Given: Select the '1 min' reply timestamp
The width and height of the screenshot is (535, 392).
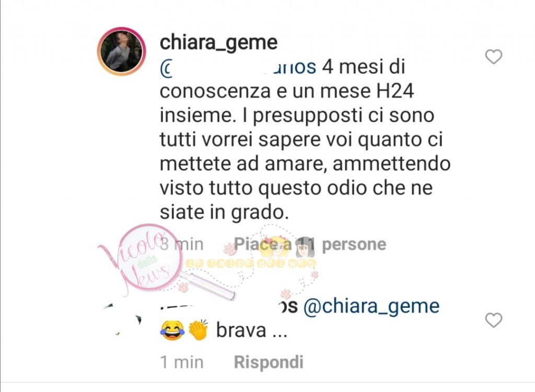Looking at the screenshot, I should coord(181,362).
